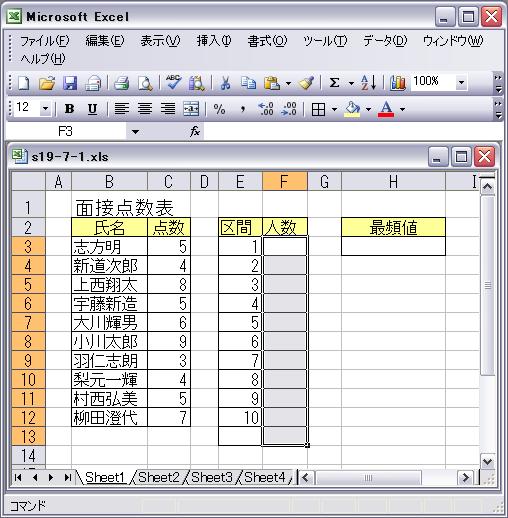Launch the Chart Wizard icon
508x518 pixels.
[x=398, y=83]
